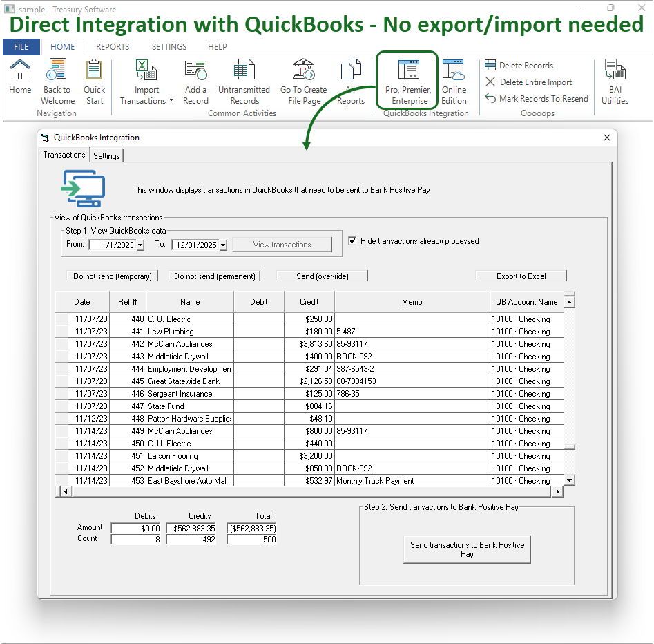This screenshot has height=644, width=654.
Task: Open the REPORTS ribbon tab
Action: point(113,47)
